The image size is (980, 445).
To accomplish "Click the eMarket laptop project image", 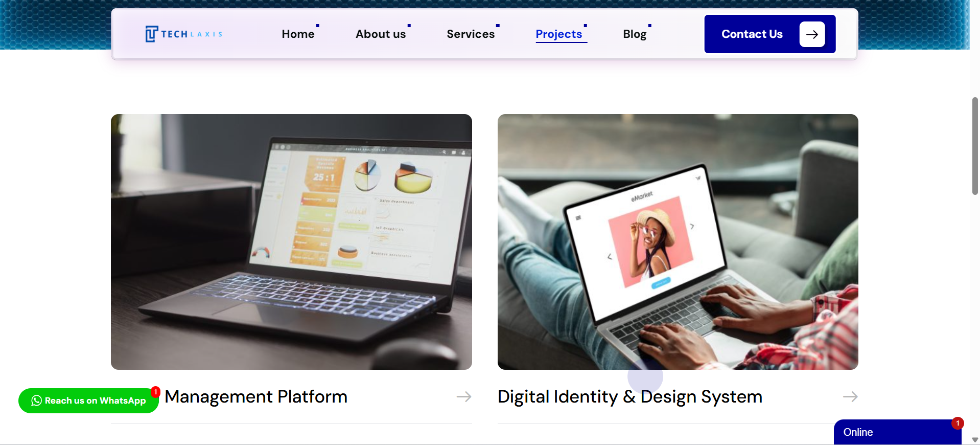I will pos(678,242).
